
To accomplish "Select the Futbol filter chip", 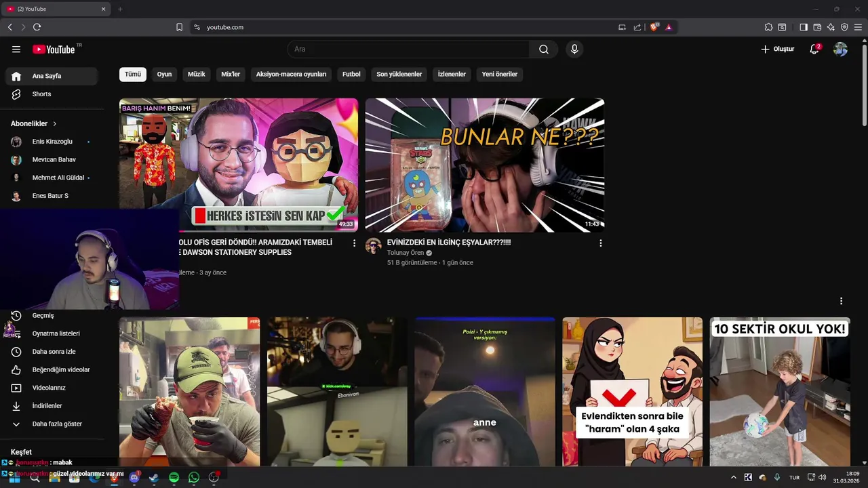I will [351, 75].
